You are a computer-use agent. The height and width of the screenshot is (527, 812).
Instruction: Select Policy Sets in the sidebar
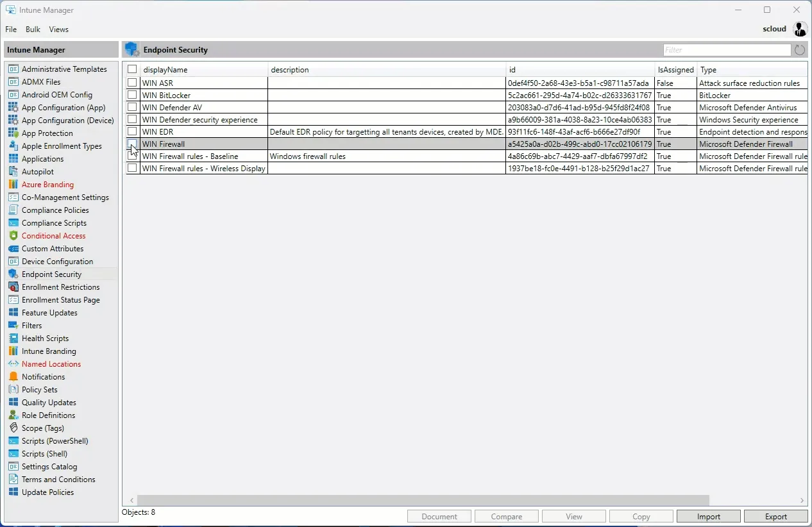point(40,390)
